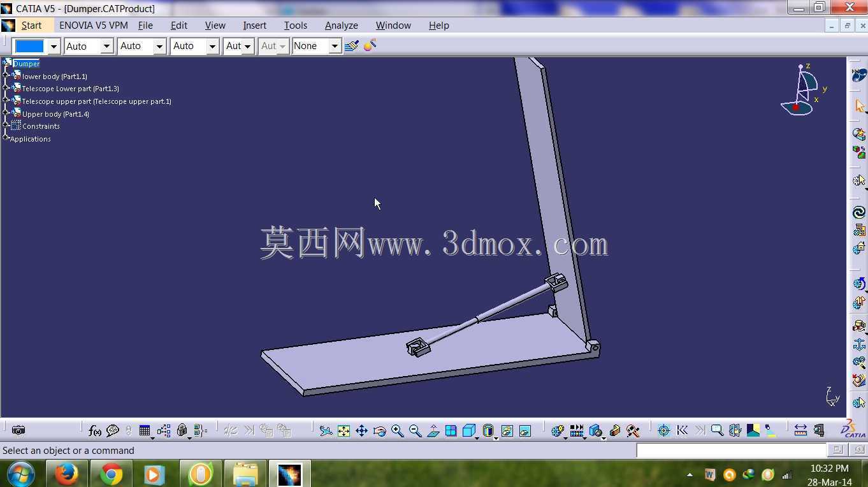
Task: Click Swap Visible Space icon
Action: [x=524, y=431]
